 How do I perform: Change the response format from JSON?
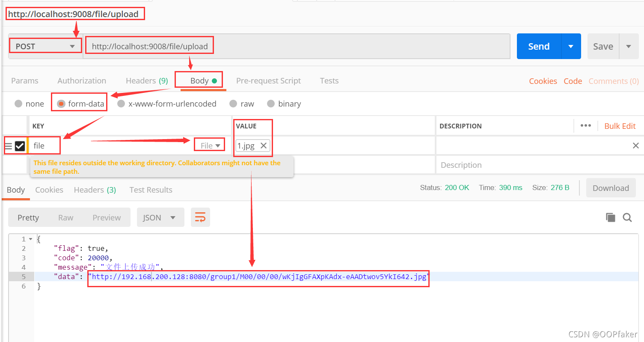coord(160,217)
